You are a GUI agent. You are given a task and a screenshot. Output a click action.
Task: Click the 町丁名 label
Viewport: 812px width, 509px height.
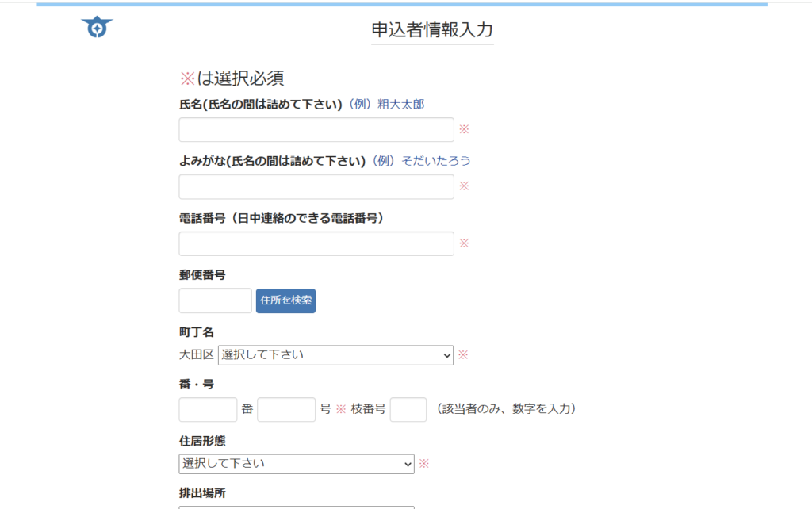(197, 332)
